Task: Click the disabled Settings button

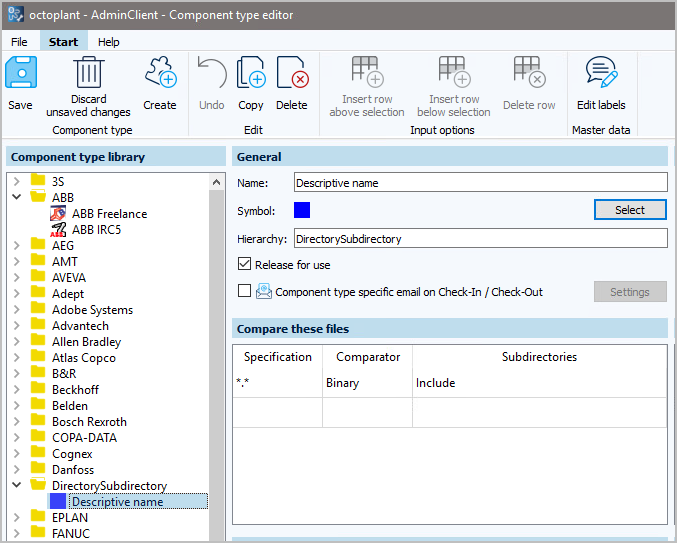Action: [x=630, y=292]
